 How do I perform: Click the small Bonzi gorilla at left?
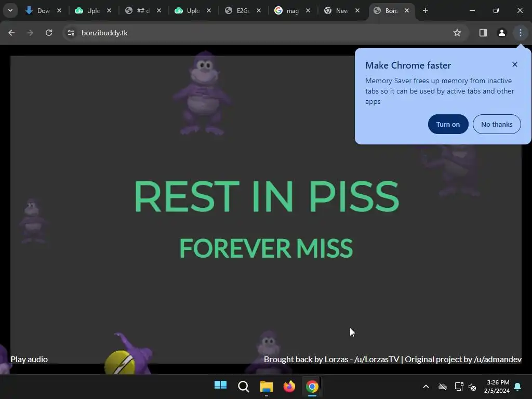pyautogui.click(x=33, y=221)
